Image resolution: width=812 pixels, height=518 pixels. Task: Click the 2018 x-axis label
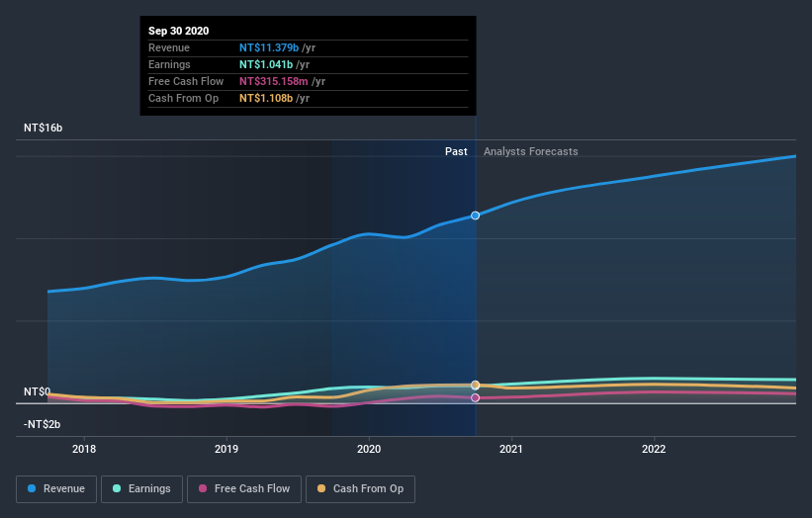[x=84, y=449]
